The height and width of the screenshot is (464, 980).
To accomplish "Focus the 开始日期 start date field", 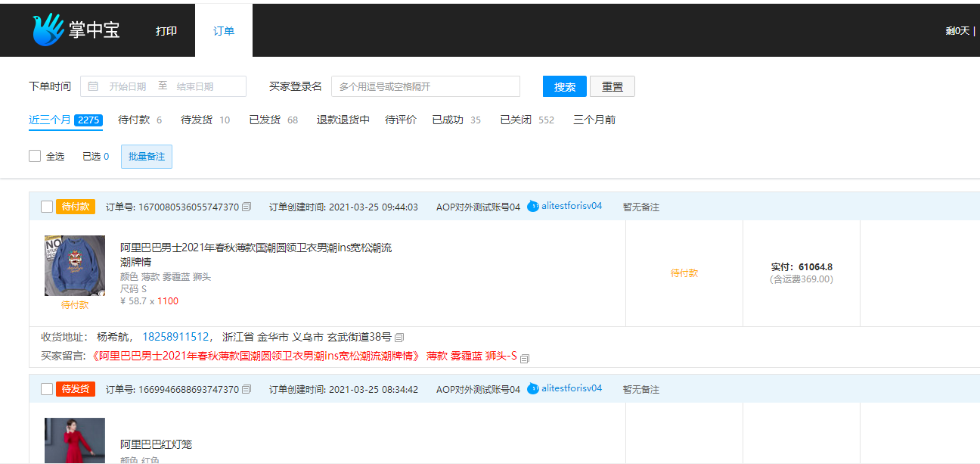I will point(128,86).
